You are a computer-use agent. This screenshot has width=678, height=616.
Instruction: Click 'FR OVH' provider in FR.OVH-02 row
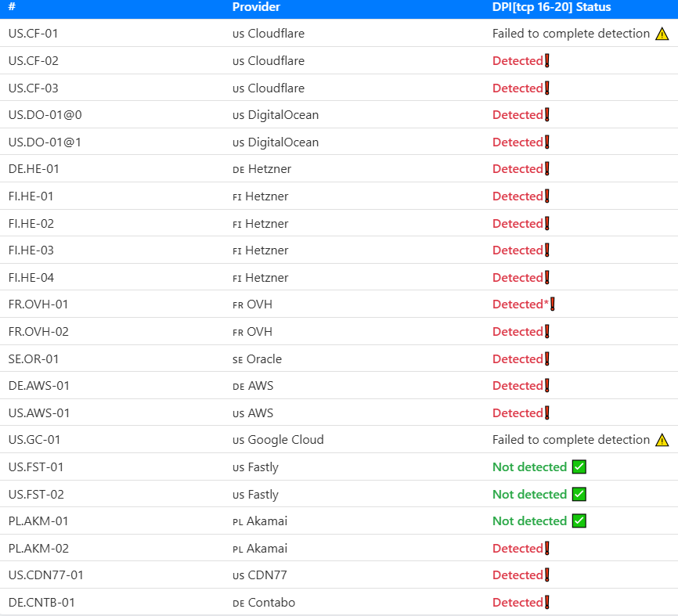253,332
